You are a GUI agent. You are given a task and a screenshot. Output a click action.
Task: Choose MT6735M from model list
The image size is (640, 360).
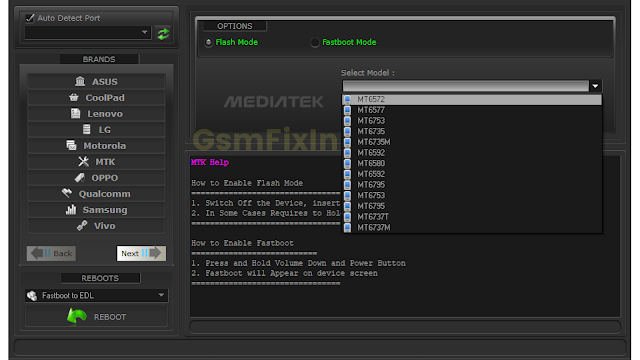tap(472, 142)
